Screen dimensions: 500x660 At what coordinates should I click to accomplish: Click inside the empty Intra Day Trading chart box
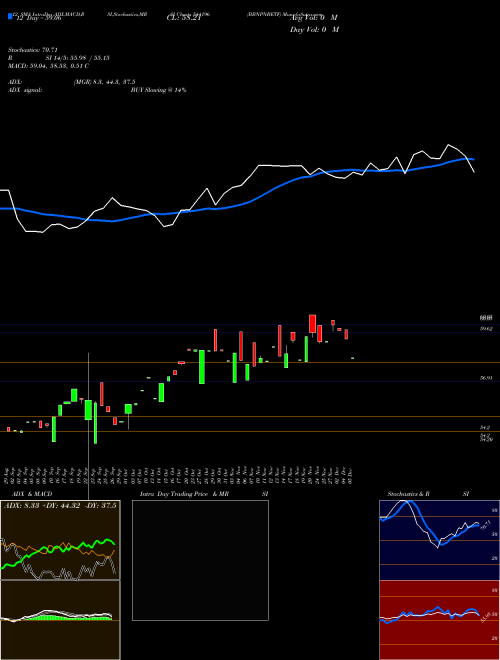(200, 560)
